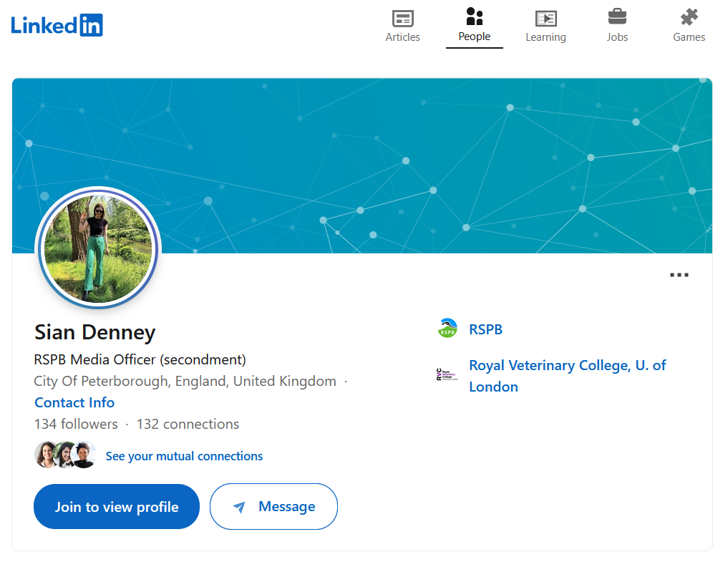This screenshot has width=728, height=562.
Task: Click the Royal Veterinary College logo
Action: coord(447,374)
